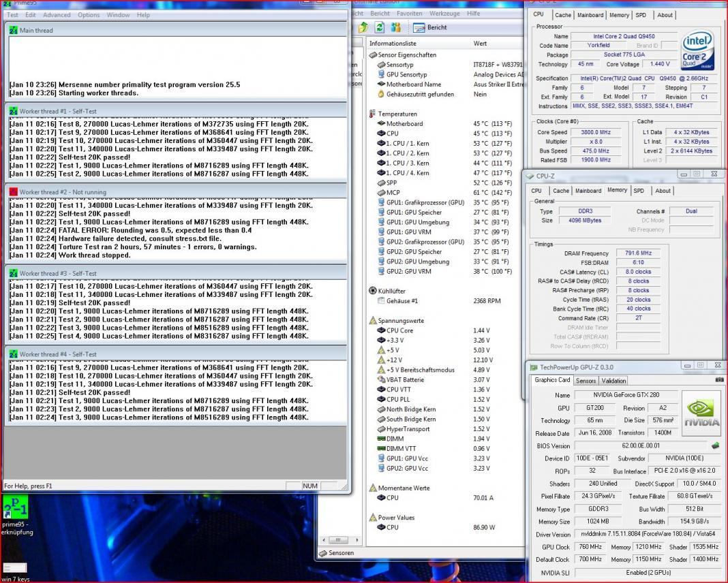Viewport: 728px width, 583px height.
Task: Click the Worker thread #3 window icon
Action: pos(14,273)
